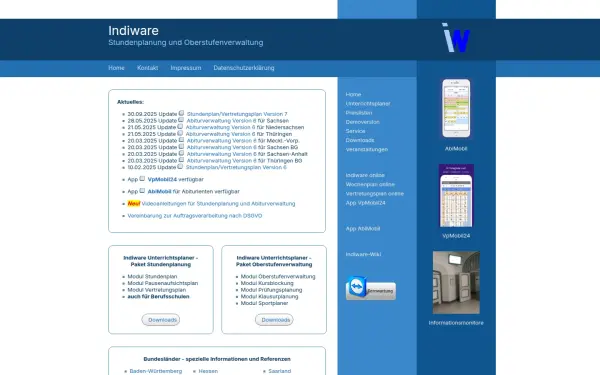Click the Indiware site title
Image resolution: width=600 pixels, height=375 pixels.
pos(133,30)
